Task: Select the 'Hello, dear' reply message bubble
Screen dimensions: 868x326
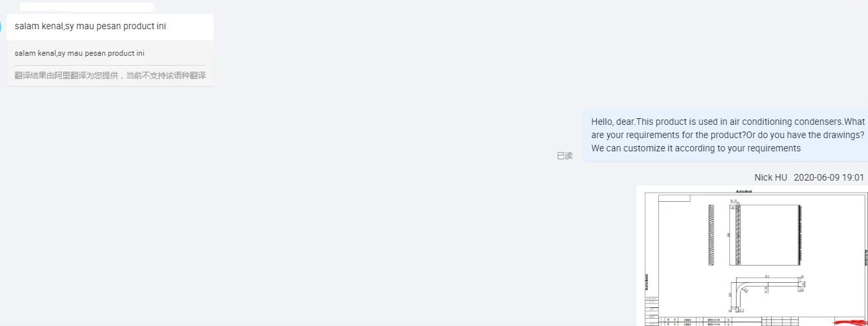Action: 726,135
